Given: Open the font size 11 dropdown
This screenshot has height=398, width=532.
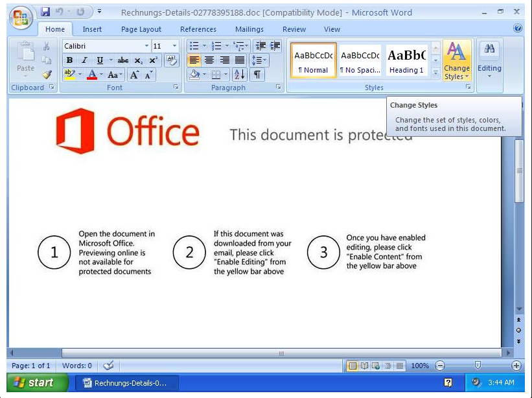Looking at the screenshot, I should coord(174,46).
